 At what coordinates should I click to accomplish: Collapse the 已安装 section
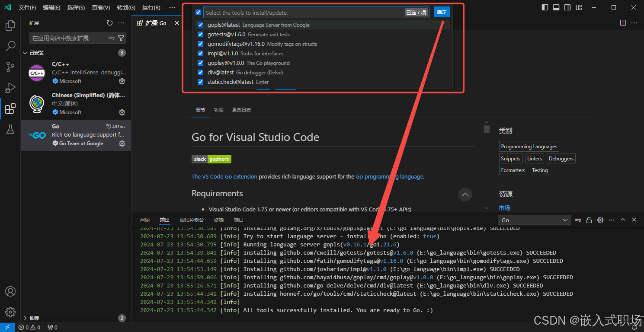tap(76, 53)
